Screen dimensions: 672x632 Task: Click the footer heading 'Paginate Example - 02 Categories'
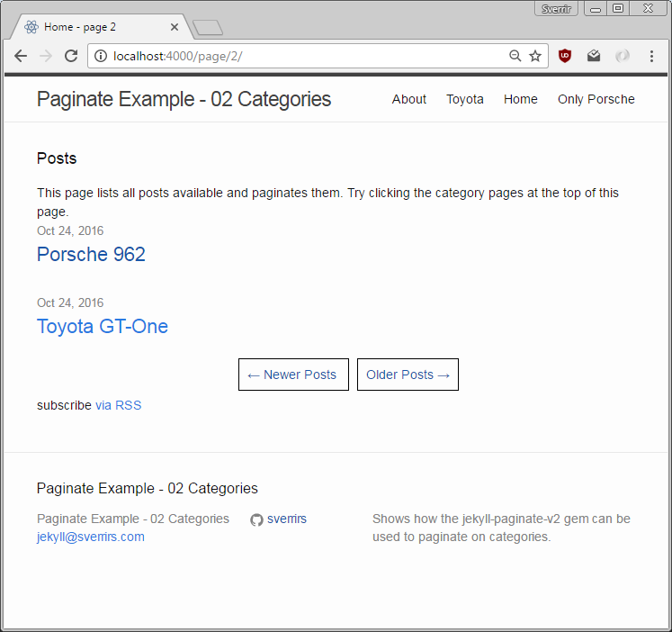[x=147, y=488]
